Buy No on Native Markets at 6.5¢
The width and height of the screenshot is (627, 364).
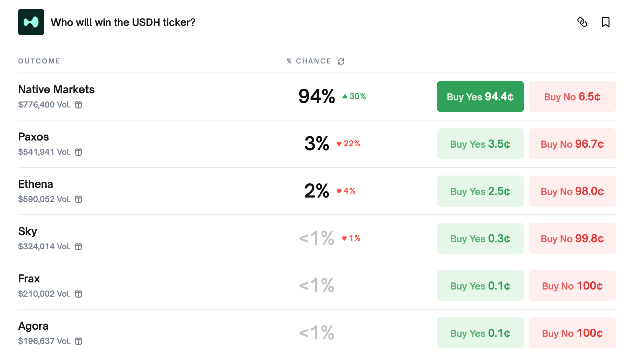572,97
